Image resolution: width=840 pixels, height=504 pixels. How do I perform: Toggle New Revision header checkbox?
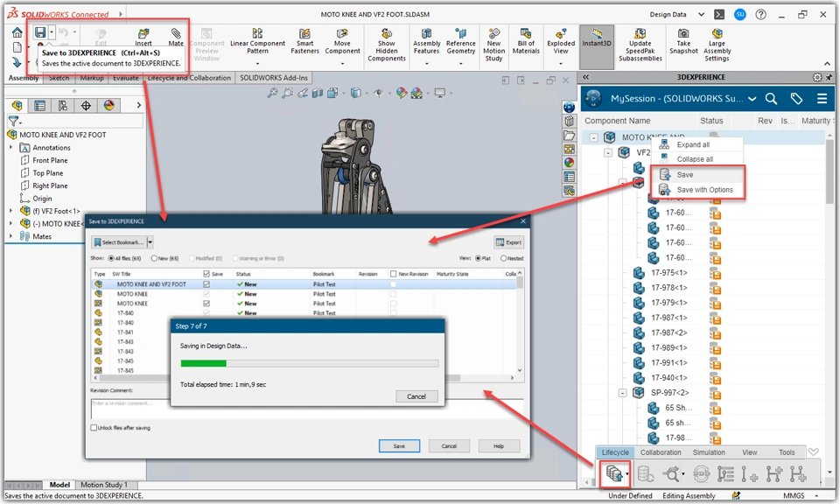(393, 274)
